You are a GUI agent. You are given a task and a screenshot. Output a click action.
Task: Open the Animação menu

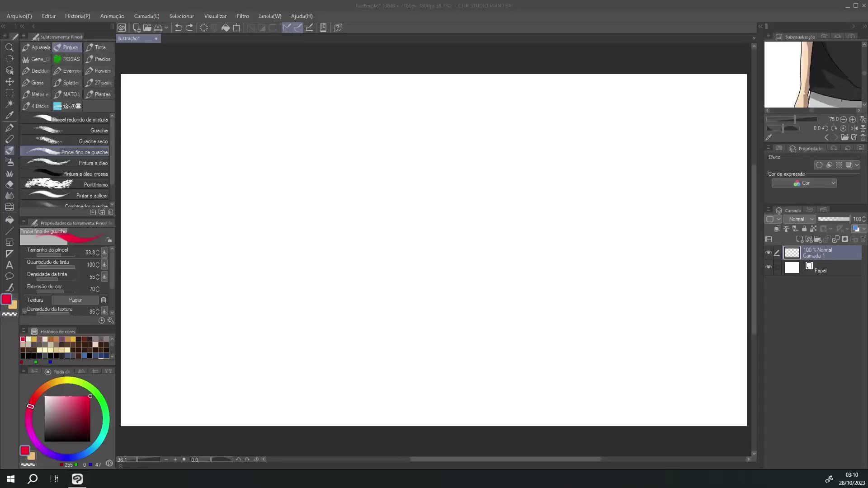point(112,16)
